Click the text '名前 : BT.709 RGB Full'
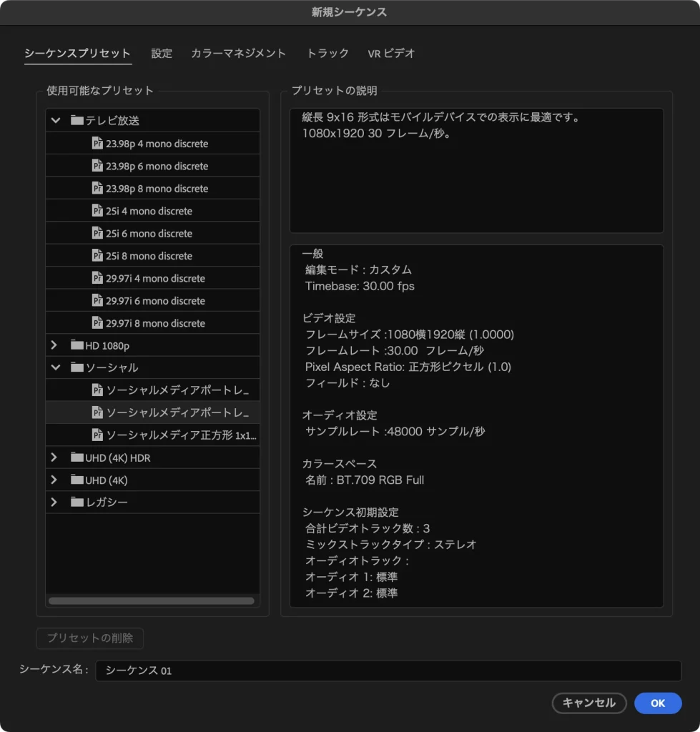Screen dimensions: 700x732 (364, 480)
